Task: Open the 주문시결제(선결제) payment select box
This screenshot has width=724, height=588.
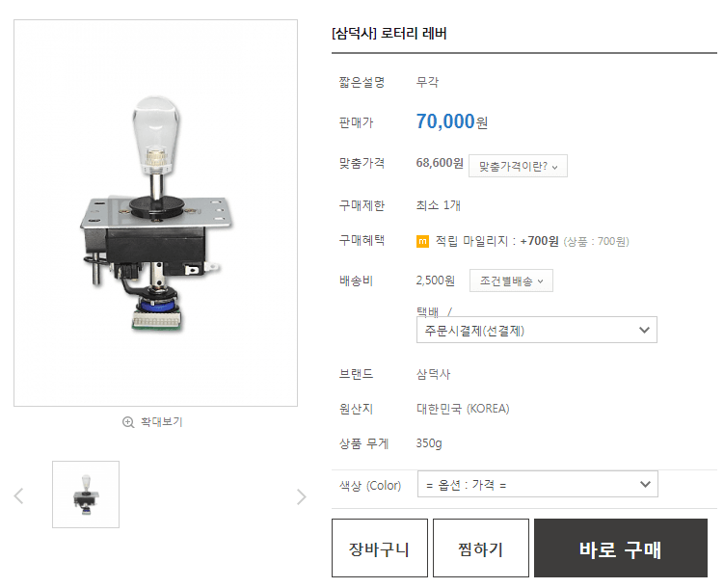Action: coord(536,330)
